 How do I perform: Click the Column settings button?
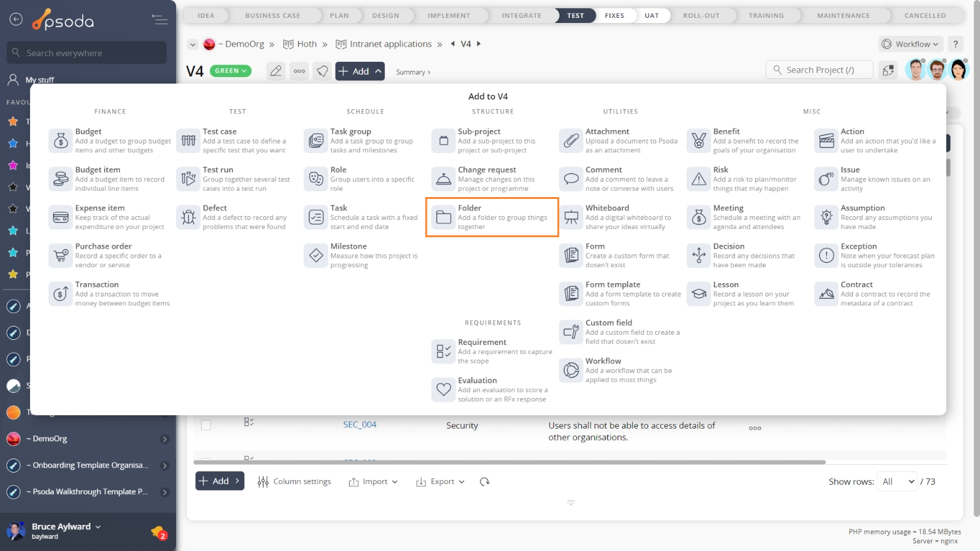click(294, 481)
